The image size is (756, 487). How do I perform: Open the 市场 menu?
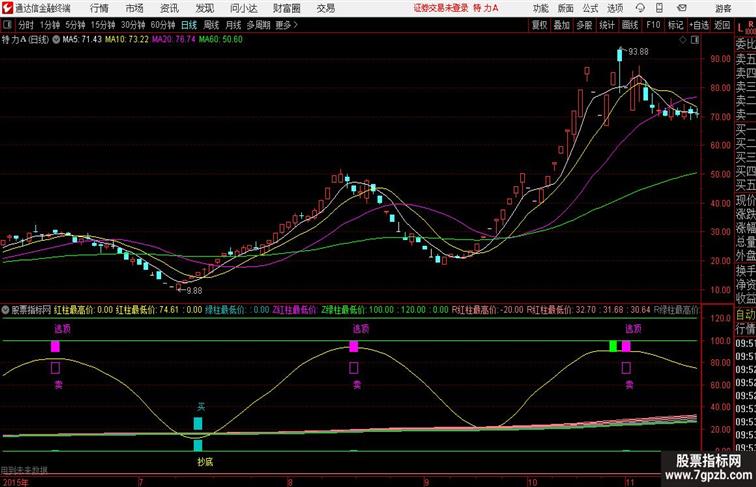[134, 8]
